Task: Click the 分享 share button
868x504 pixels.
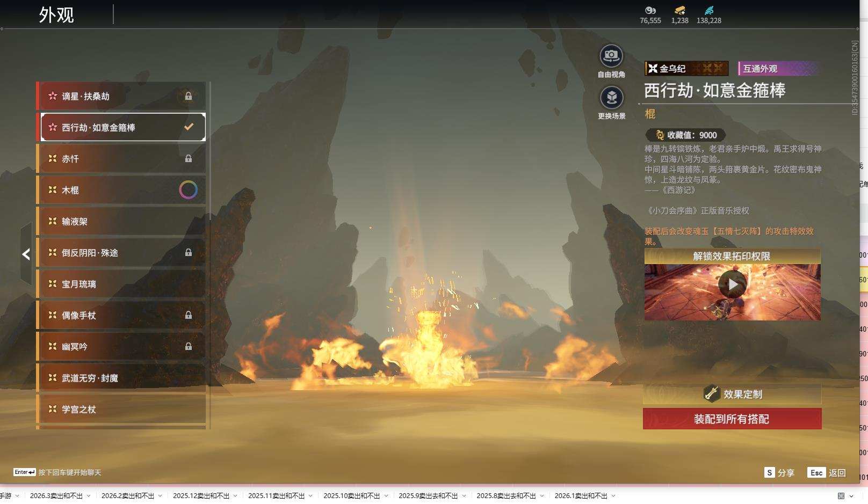Action: click(x=779, y=473)
